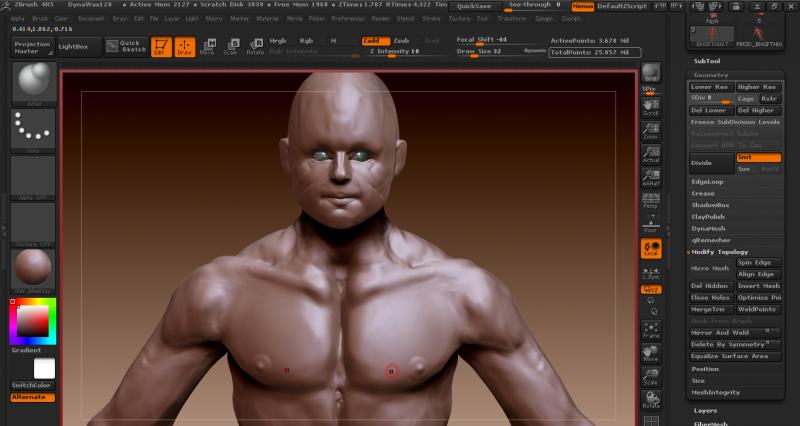Toggle the Dynamic draw size button
The image size is (800, 426).
pos(535,51)
